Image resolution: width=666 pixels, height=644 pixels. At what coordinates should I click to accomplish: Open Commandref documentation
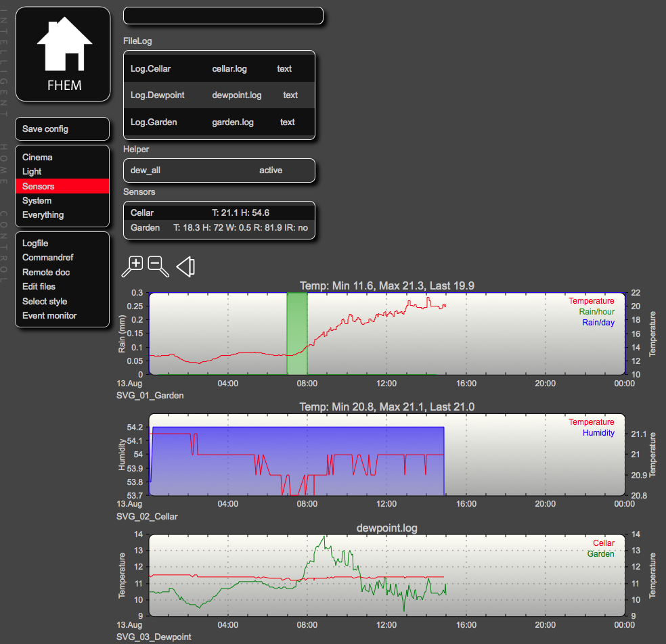(48, 258)
